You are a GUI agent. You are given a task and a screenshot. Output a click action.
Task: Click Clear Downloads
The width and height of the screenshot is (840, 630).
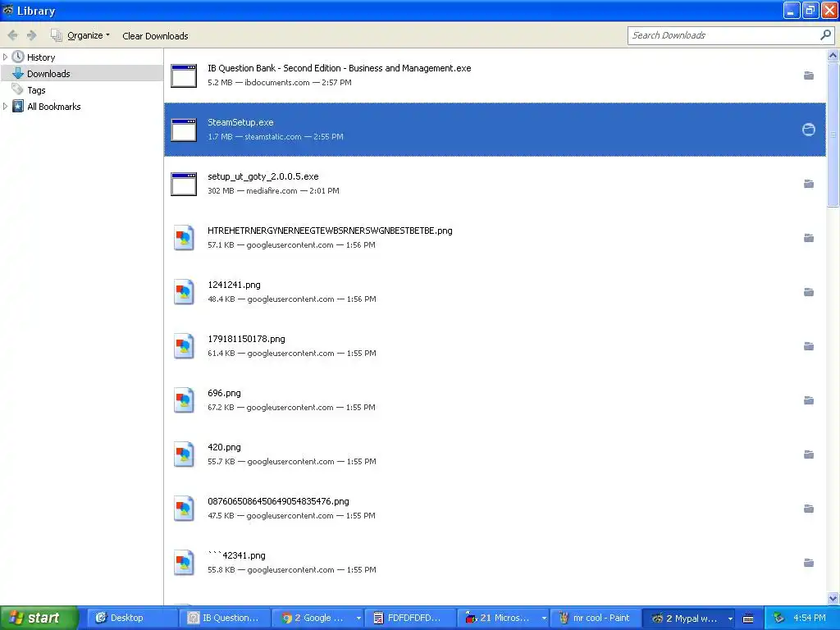click(155, 36)
